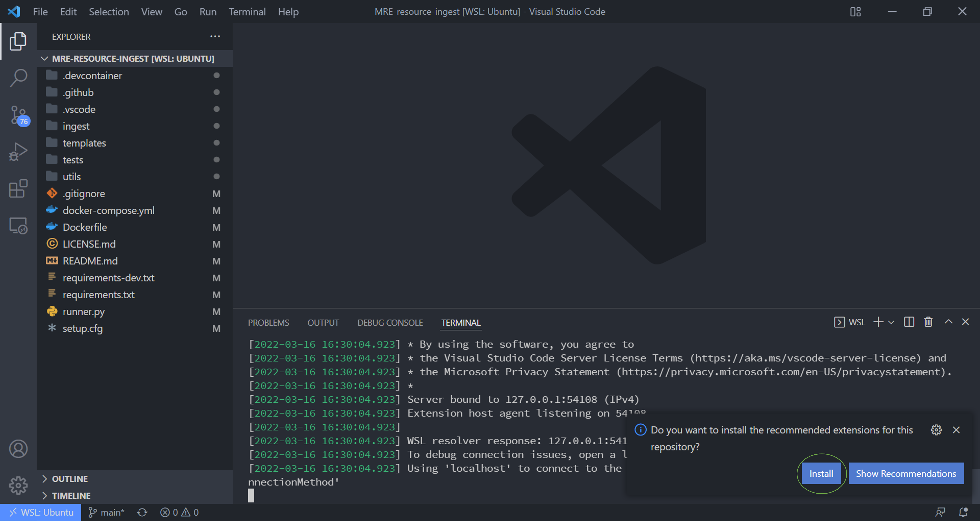
Task: Open notifications bell in status bar
Action: click(963, 512)
